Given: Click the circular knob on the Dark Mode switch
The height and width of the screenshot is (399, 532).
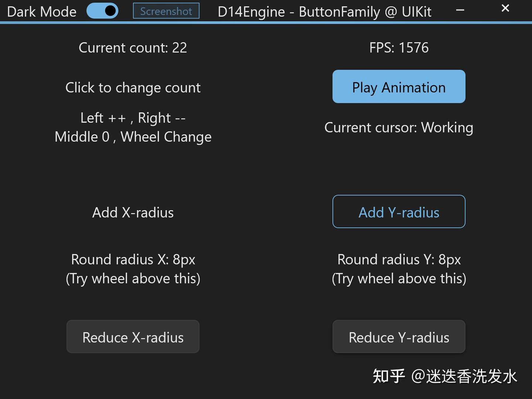Looking at the screenshot, I should (x=110, y=11).
